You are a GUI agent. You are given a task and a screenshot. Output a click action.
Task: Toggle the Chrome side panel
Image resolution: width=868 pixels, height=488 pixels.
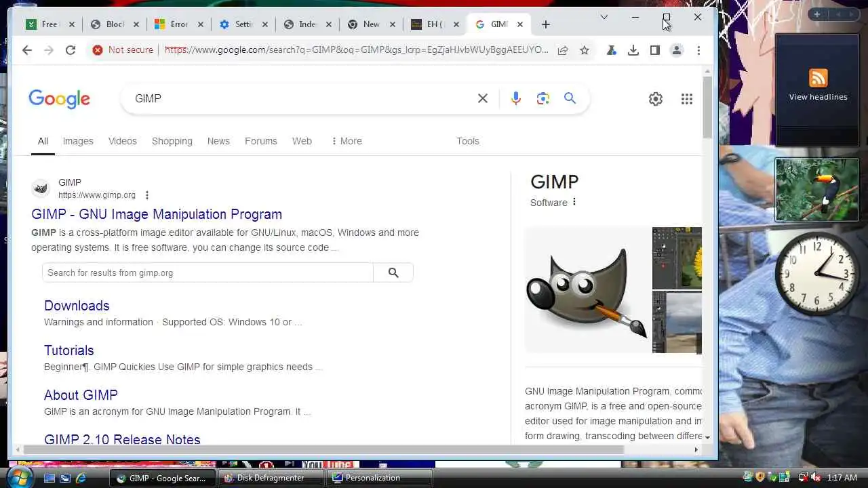coord(655,50)
